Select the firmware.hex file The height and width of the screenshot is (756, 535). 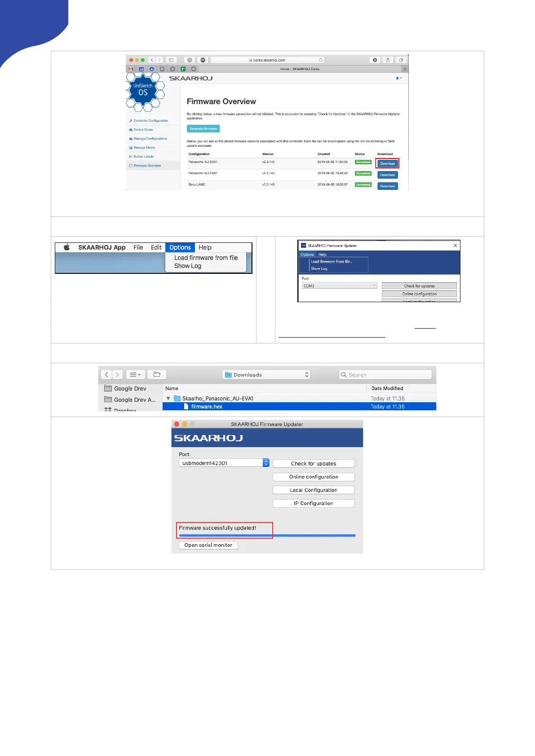[299, 407]
